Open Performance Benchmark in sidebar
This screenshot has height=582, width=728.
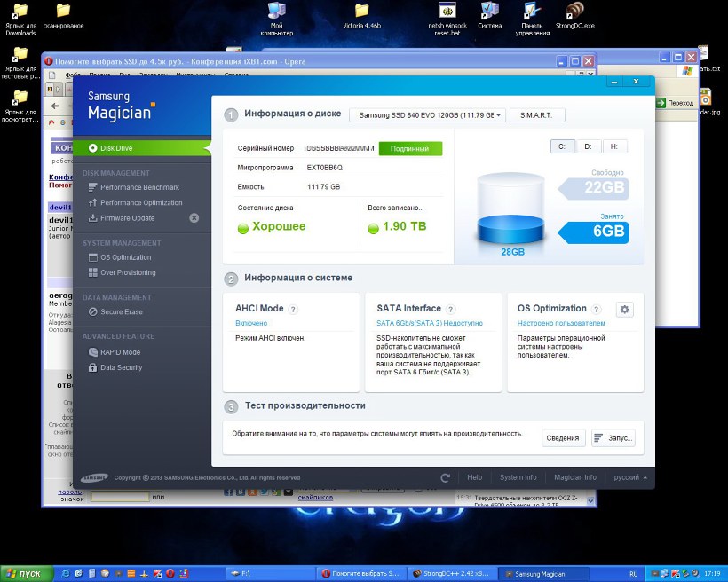139,187
